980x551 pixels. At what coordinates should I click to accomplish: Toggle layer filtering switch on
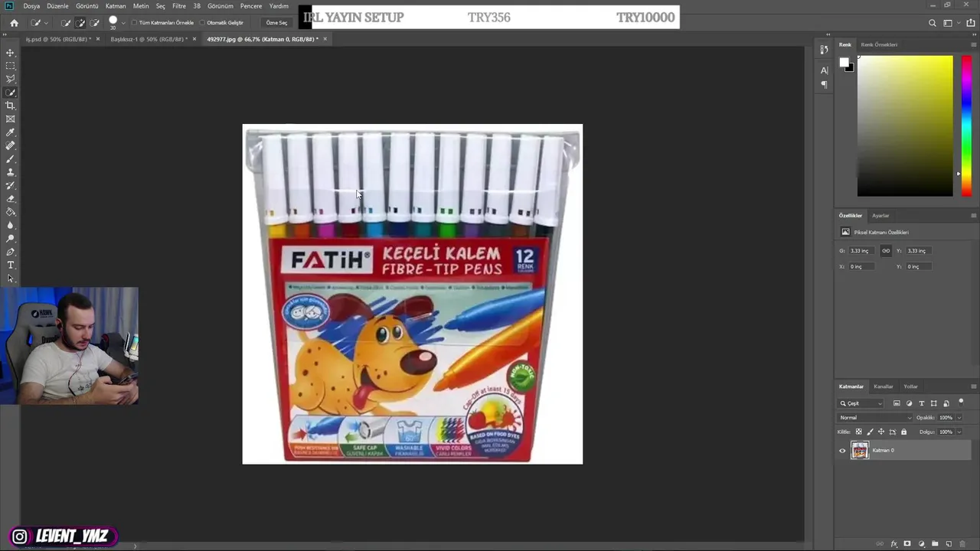(961, 402)
